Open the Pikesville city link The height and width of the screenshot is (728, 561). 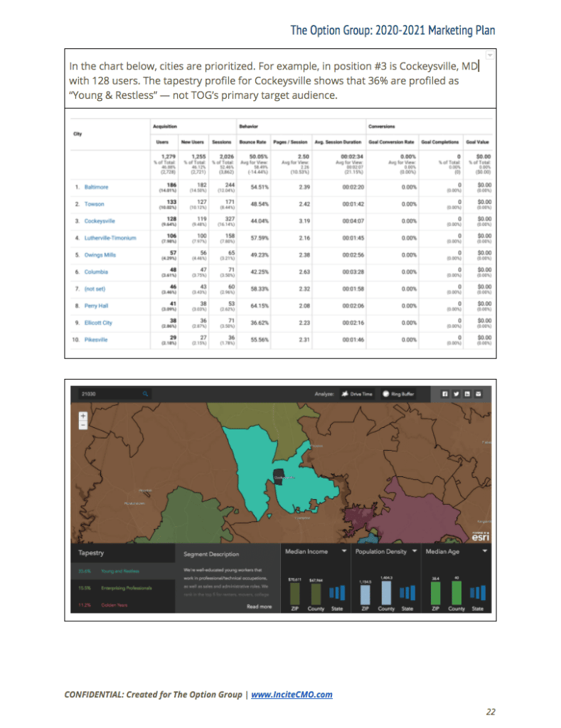pos(96,339)
